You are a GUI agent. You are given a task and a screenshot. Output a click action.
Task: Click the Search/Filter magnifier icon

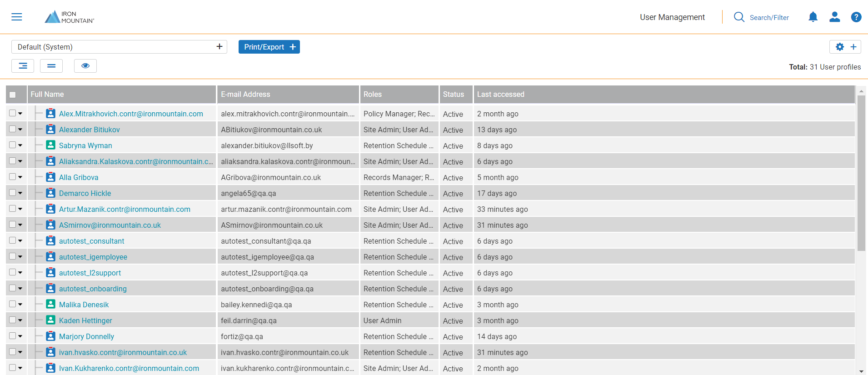click(x=739, y=17)
